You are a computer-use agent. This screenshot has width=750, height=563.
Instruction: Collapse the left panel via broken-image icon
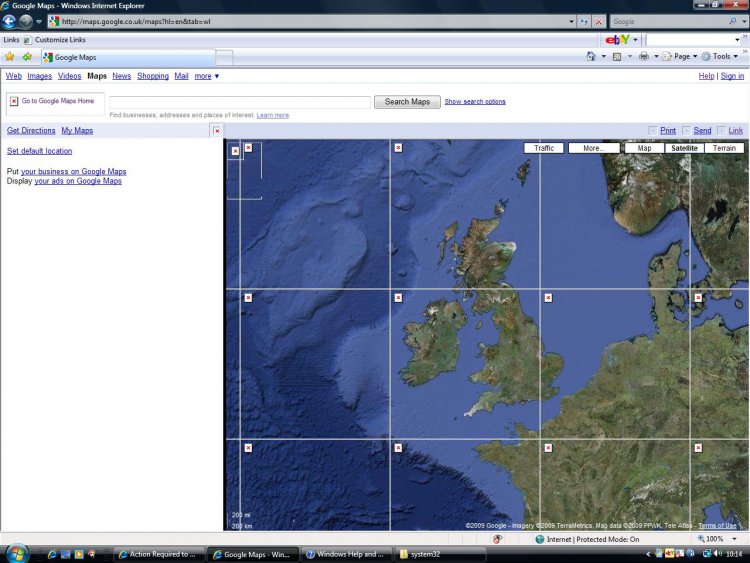(x=217, y=131)
